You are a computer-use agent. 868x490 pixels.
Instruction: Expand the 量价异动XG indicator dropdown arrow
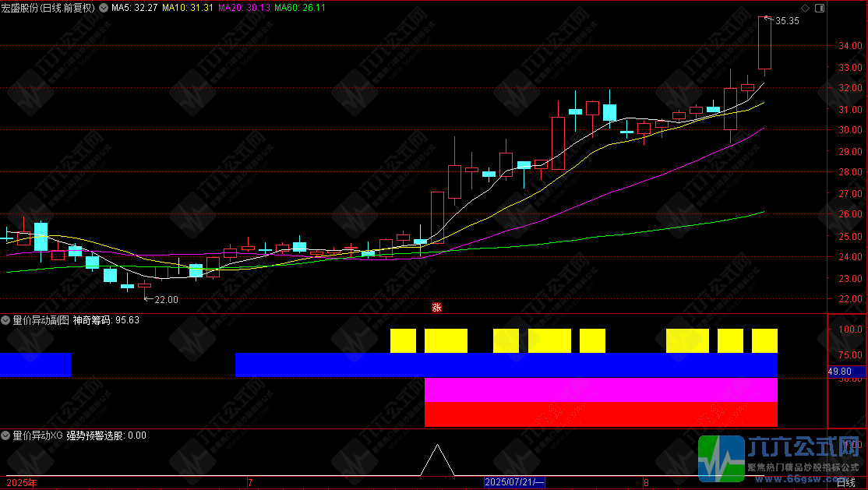5,435
